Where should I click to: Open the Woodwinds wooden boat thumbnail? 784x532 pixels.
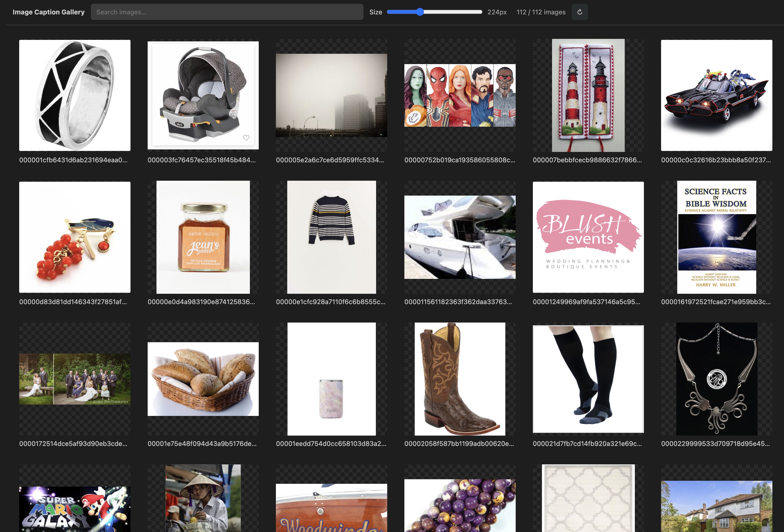click(332, 508)
